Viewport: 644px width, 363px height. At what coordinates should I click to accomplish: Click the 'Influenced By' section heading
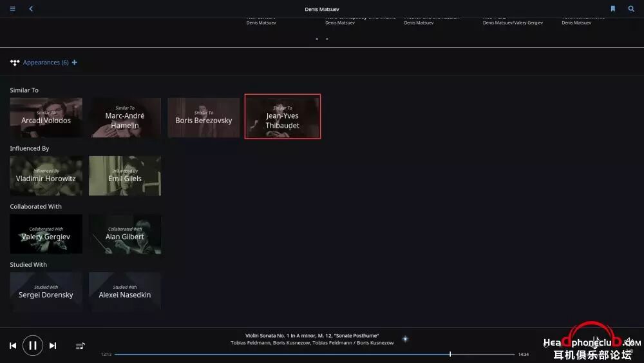30,148
